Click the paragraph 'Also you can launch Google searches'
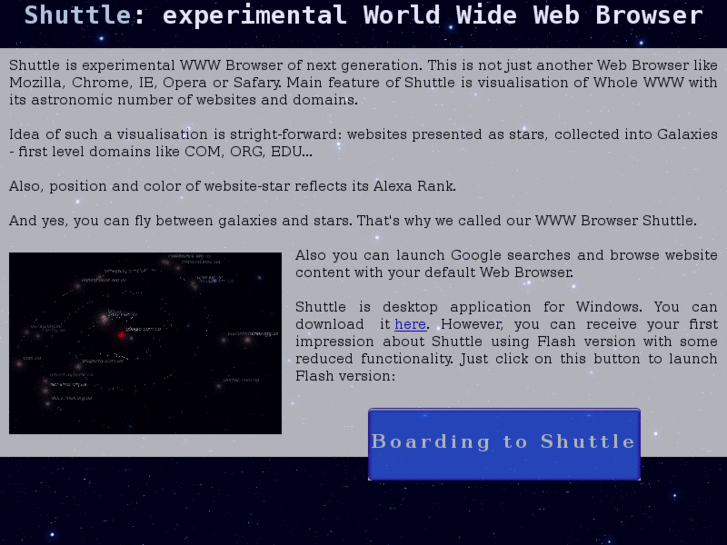The height and width of the screenshot is (545, 727). (506, 263)
